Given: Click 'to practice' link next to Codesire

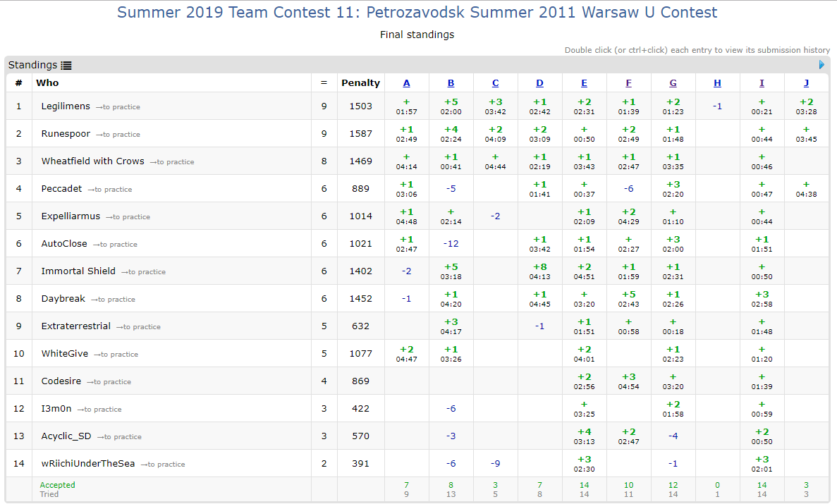Looking at the screenshot, I should [x=109, y=382].
